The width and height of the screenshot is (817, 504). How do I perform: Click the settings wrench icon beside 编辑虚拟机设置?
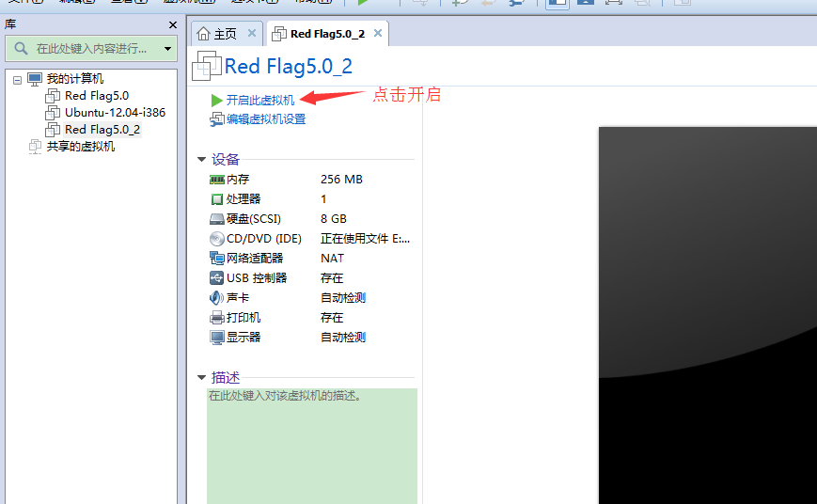pyautogui.click(x=217, y=119)
